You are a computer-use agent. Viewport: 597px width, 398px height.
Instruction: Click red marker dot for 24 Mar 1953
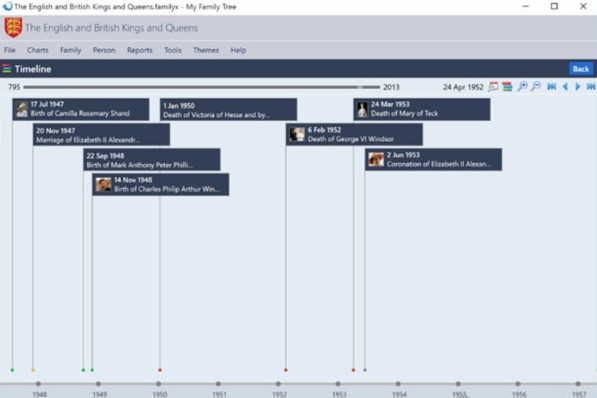click(x=353, y=370)
